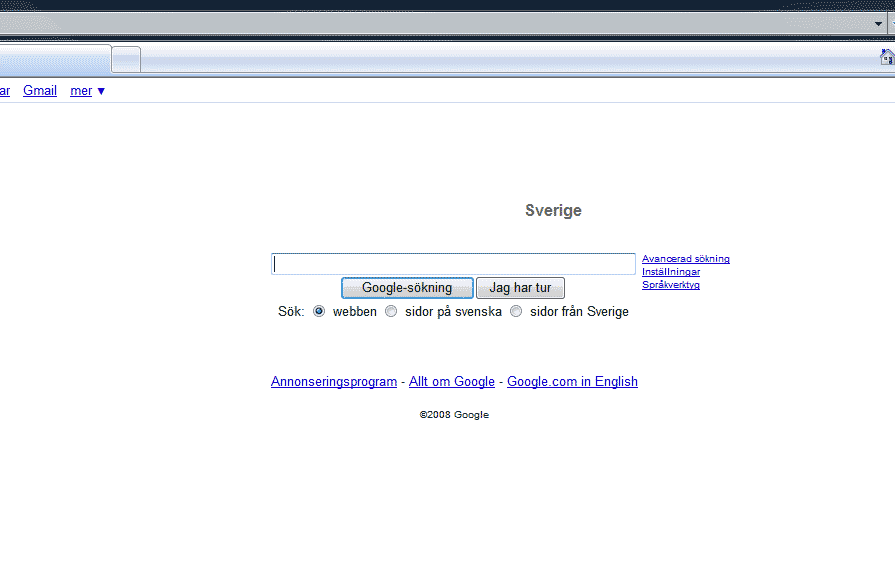
Task: Expand the "mer" dropdown triangle
Action: [101, 91]
